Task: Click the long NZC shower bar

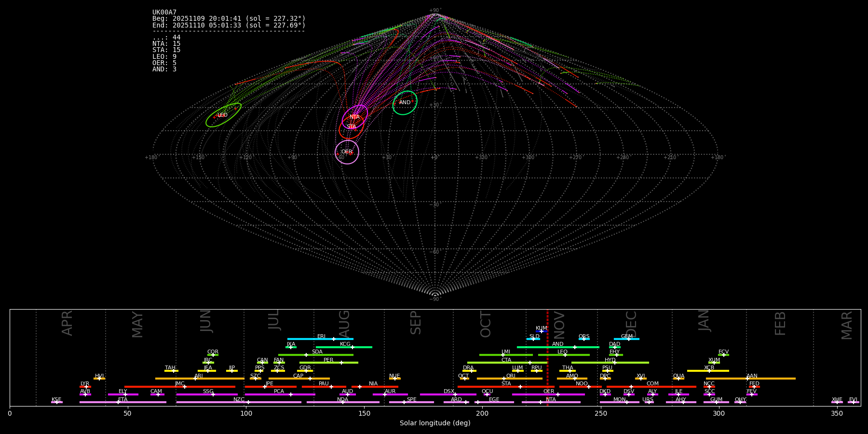Action: pyautogui.click(x=239, y=402)
